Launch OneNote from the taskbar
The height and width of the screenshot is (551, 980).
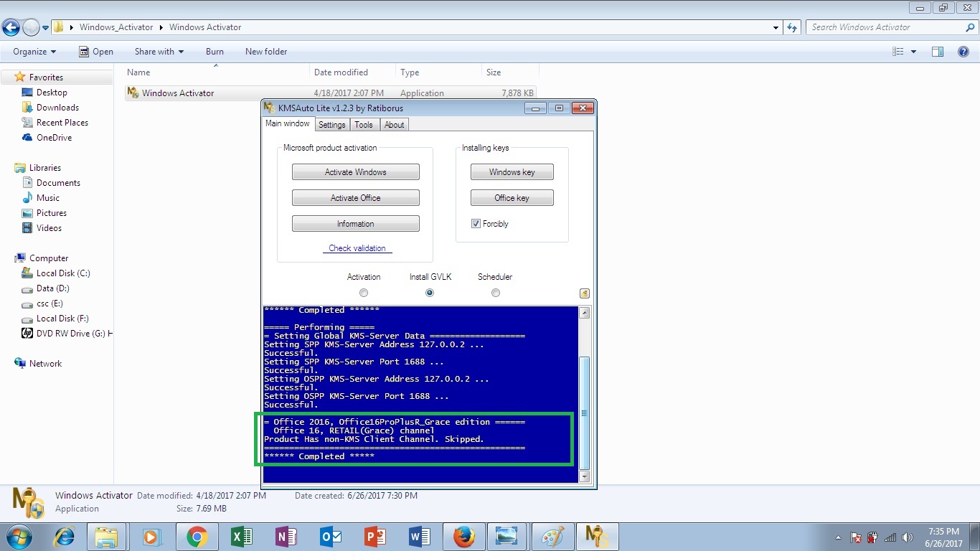pos(286,537)
